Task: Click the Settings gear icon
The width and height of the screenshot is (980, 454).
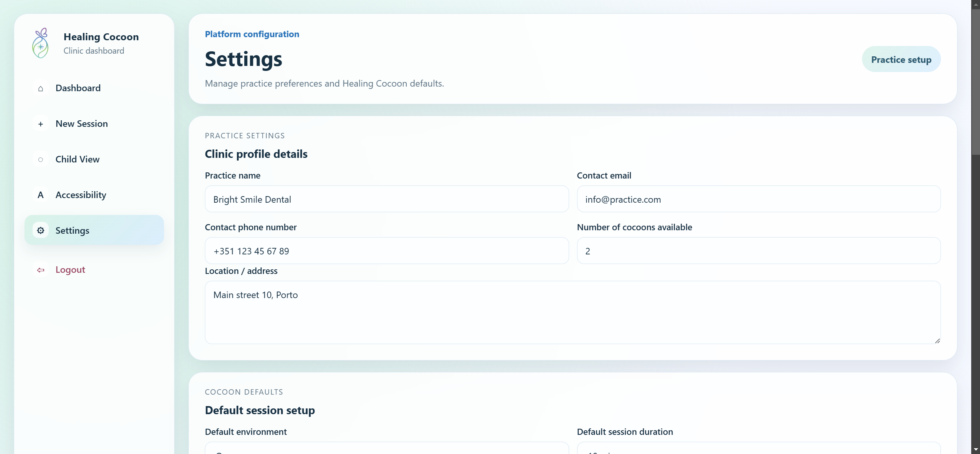Action: (x=41, y=231)
